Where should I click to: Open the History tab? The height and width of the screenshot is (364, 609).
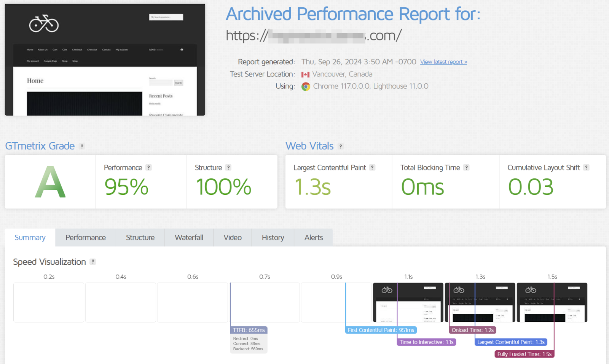click(273, 237)
